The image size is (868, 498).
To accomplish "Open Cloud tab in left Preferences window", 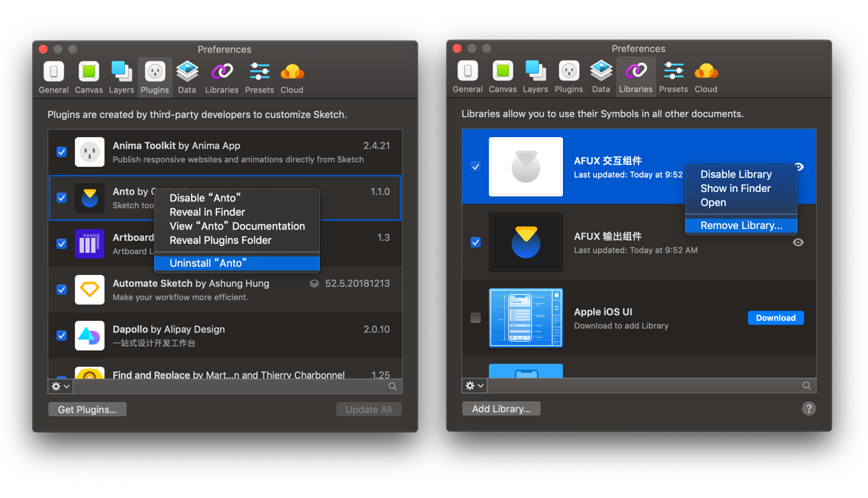I will click(x=292, y=77).
